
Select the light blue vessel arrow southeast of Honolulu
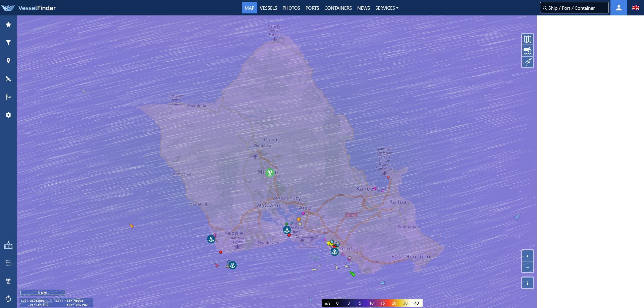[382, 283]
